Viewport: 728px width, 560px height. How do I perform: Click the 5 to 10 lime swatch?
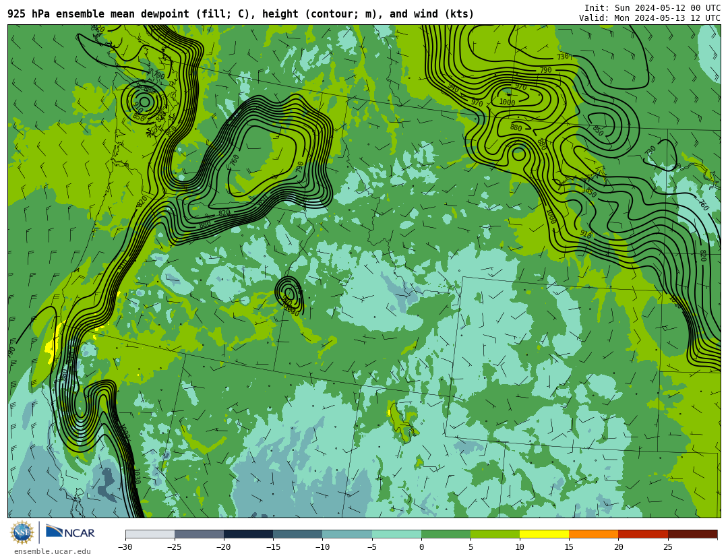click(495, 534)
